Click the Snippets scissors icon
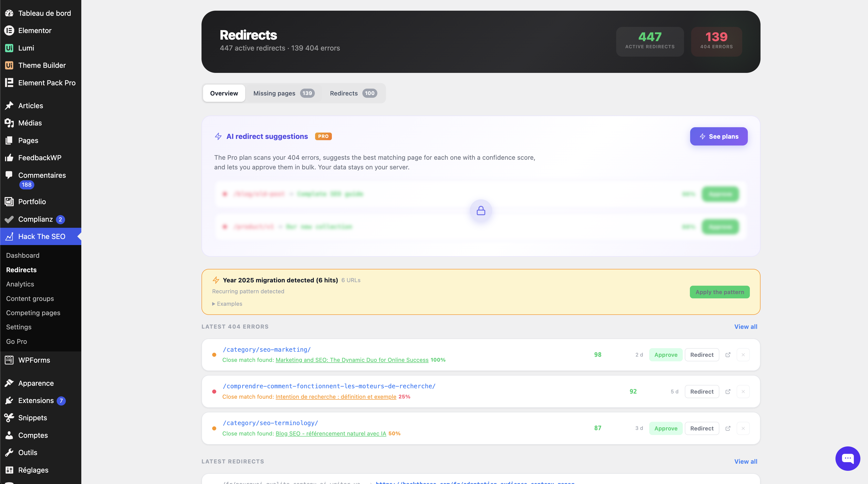 point(9,418)
